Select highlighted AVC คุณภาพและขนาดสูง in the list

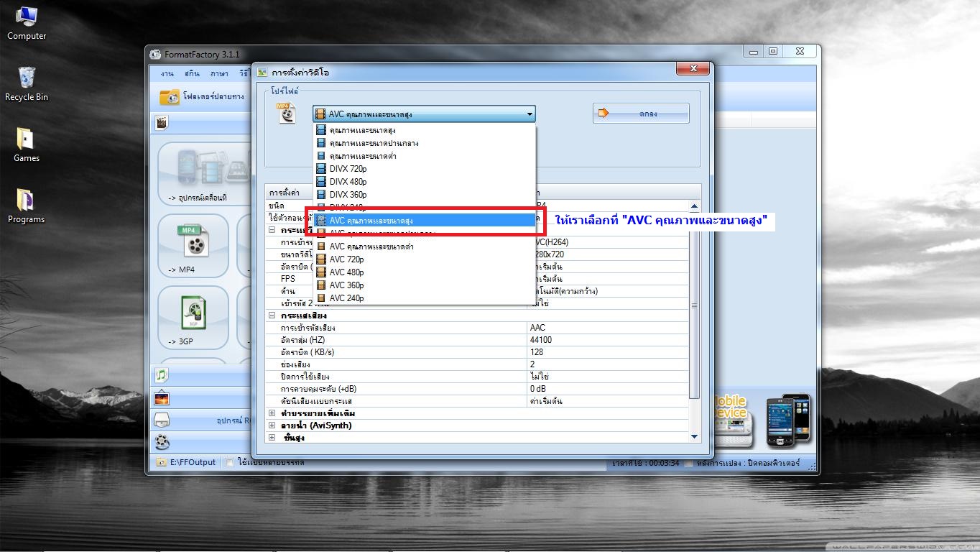425,221
